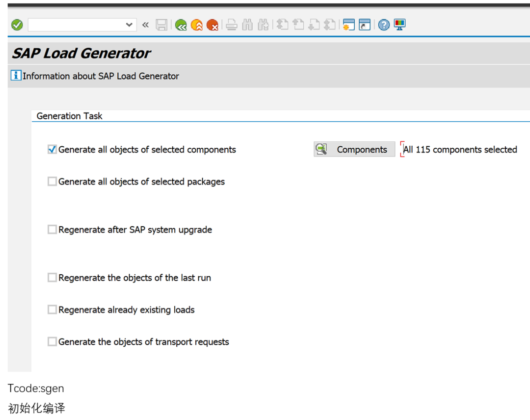Check Regenerate after SAP system upgrade
The height and width of the screenshot is (420, 530).
tap(52, 230)
